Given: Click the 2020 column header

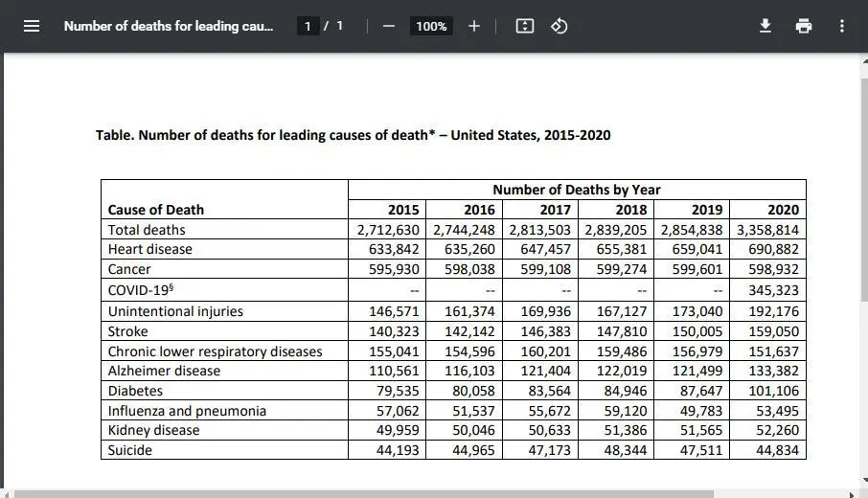Looking at the screenshot, I should coord(783,210).
